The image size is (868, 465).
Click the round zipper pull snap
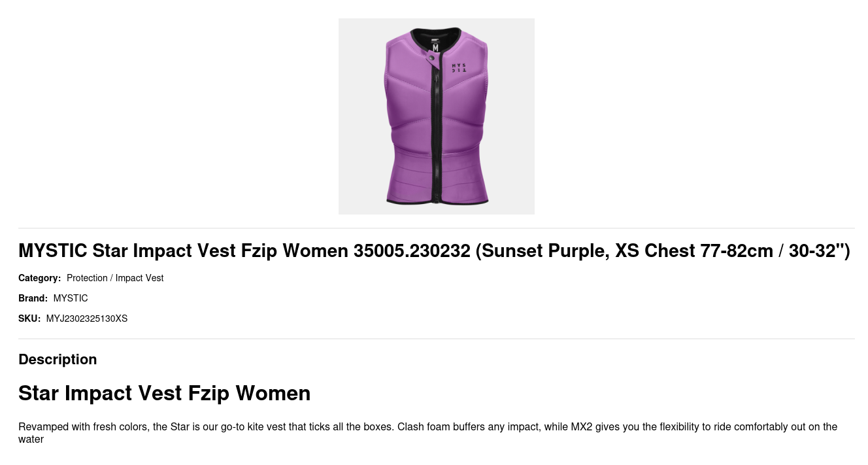pos(431,58)
